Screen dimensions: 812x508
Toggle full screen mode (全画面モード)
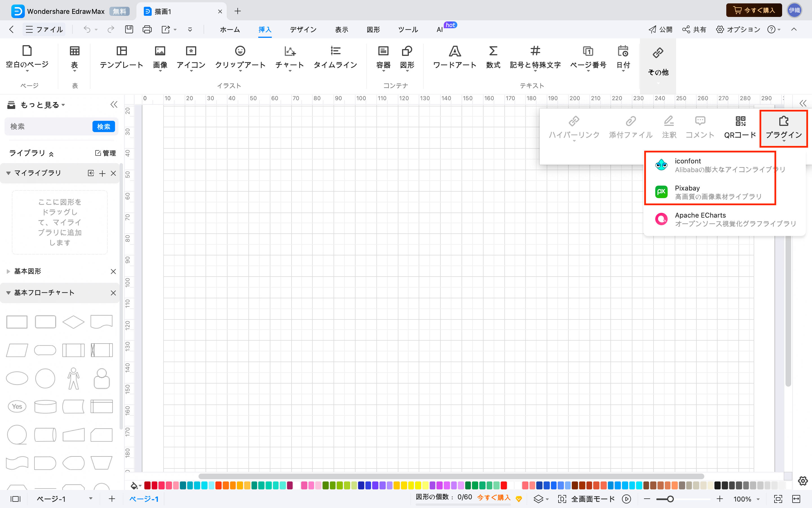[586, 499]
